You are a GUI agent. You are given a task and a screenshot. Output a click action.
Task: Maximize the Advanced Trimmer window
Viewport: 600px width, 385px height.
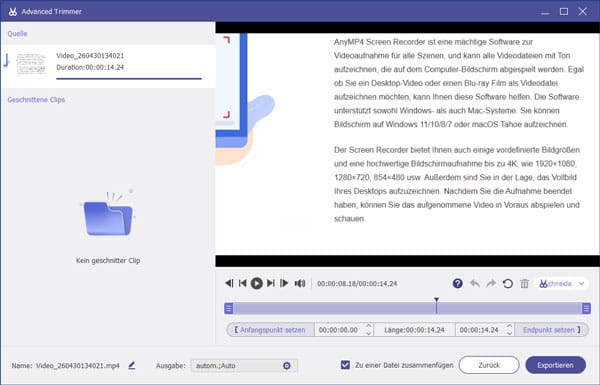(564, 11)
